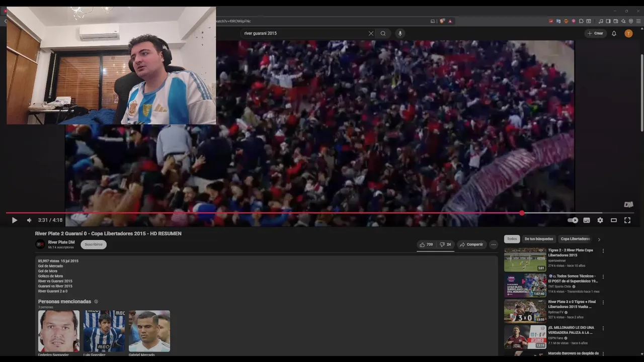This screenshot has height=362, width=644.
Task: Open the account avatar menu
Action: pos(628,33)
